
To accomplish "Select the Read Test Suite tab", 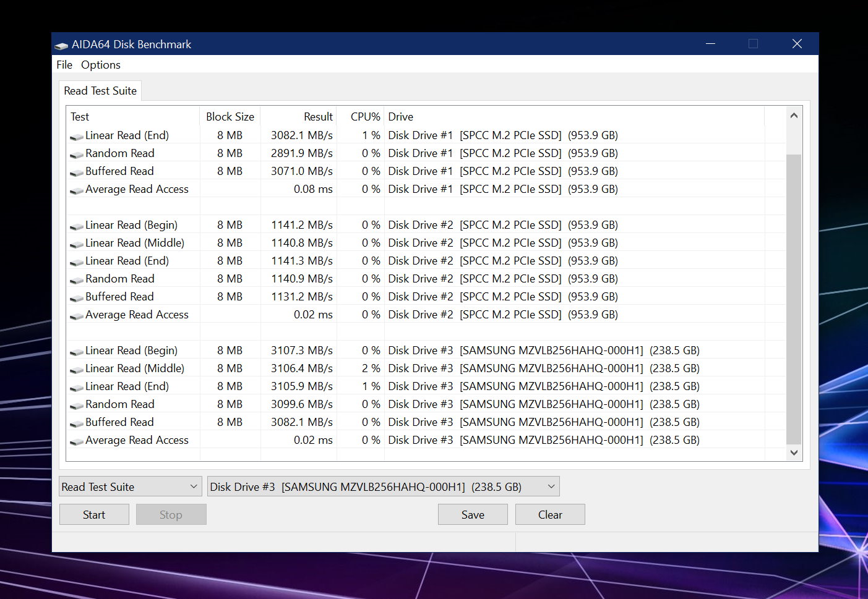I will pos(100,91).
